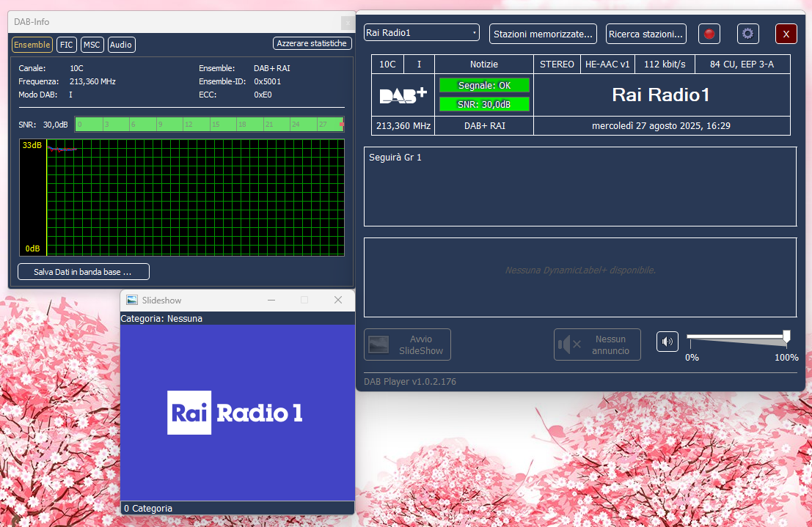812x527 pixels.
Task: Click the 84 CU, EEP 3-A cell
Action: coord(742,65)
